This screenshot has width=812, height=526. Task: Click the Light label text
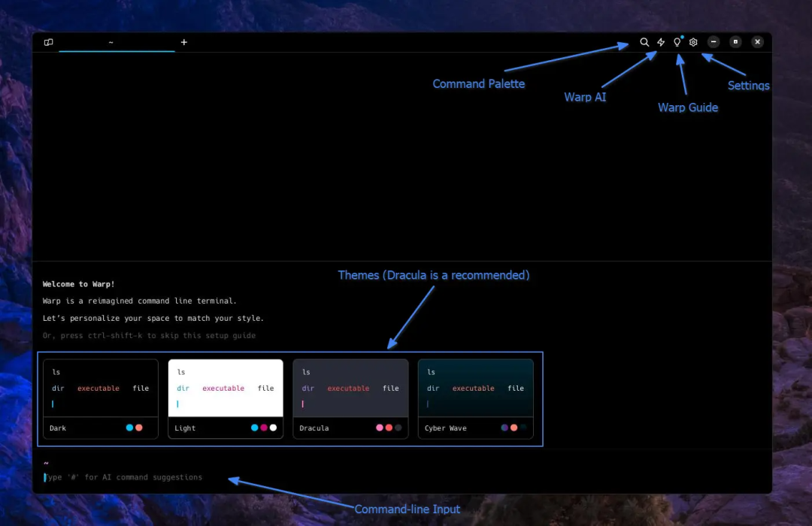pos(185,428)
